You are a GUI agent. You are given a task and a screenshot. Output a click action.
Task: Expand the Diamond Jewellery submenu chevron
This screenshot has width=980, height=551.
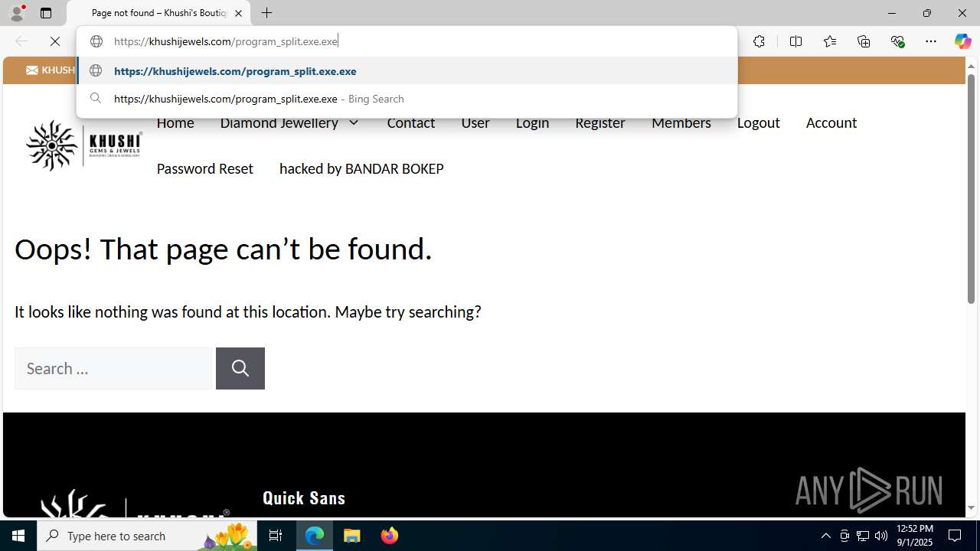pyautogui.click(x=354, y=122)
